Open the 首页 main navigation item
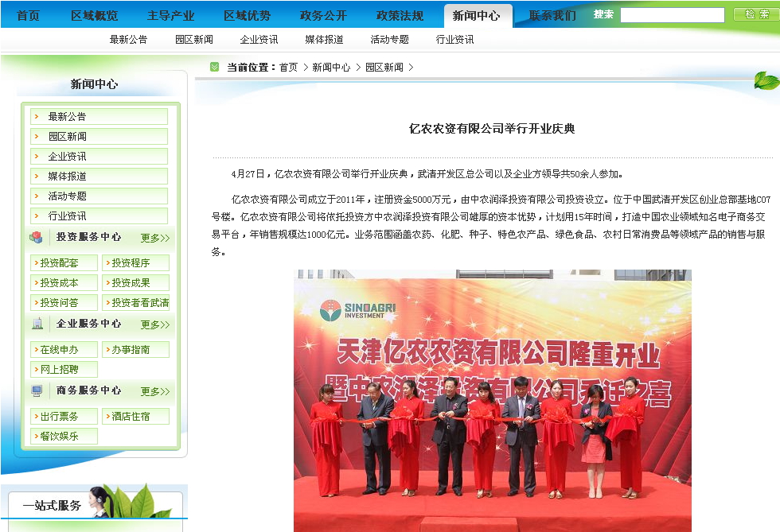Viewport: 780px width, 532px height. [x=28, y=16]
